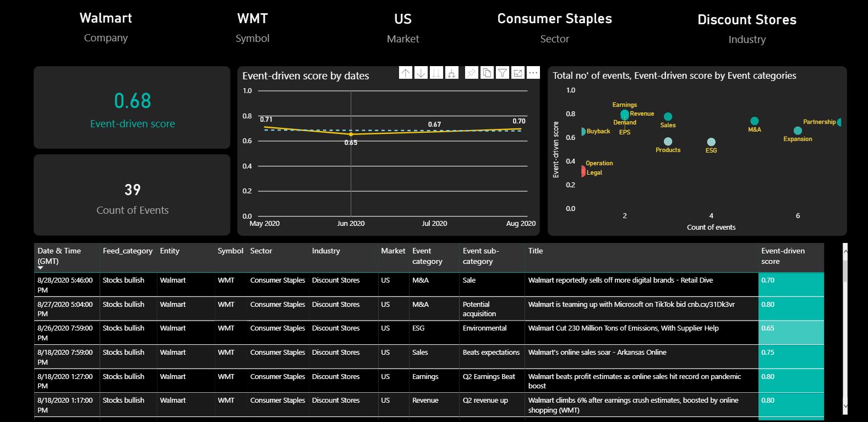Open More options ellipsis on chart
Screen dimensions: 868x422
[x=533, y=73]
